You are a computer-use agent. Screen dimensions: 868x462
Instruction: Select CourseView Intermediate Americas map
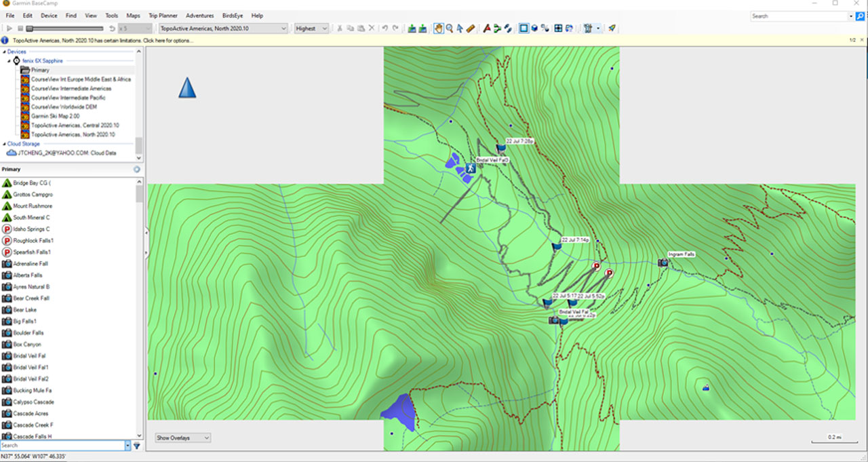[71, 88]
